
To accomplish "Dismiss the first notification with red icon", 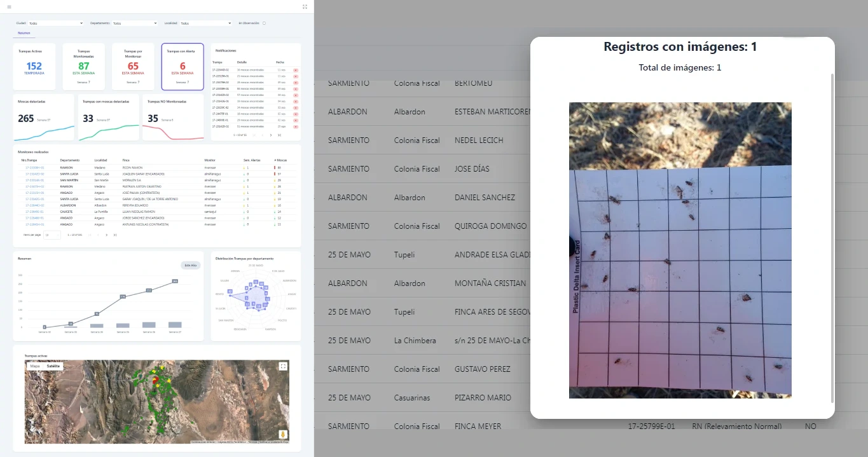I will (296, 70).
